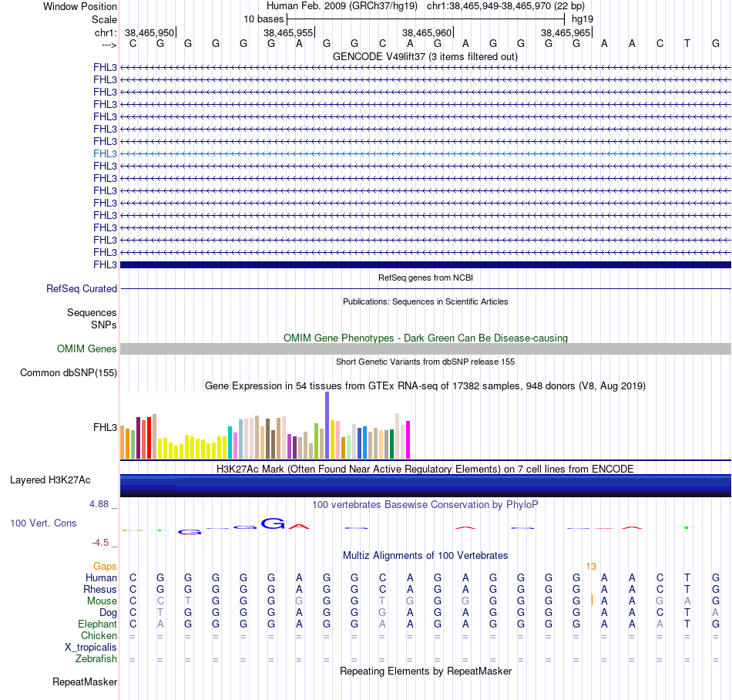Click the Common dbSNP(155) label
This screenshot has height=700, width=732.
point(68,372)
